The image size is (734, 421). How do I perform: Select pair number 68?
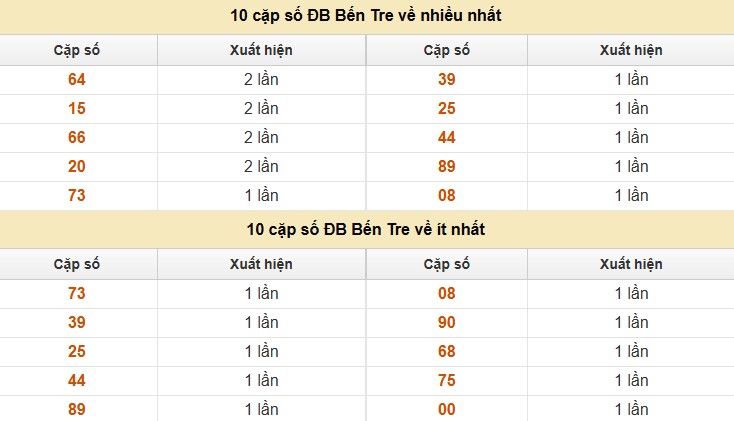tap(447, 352)
